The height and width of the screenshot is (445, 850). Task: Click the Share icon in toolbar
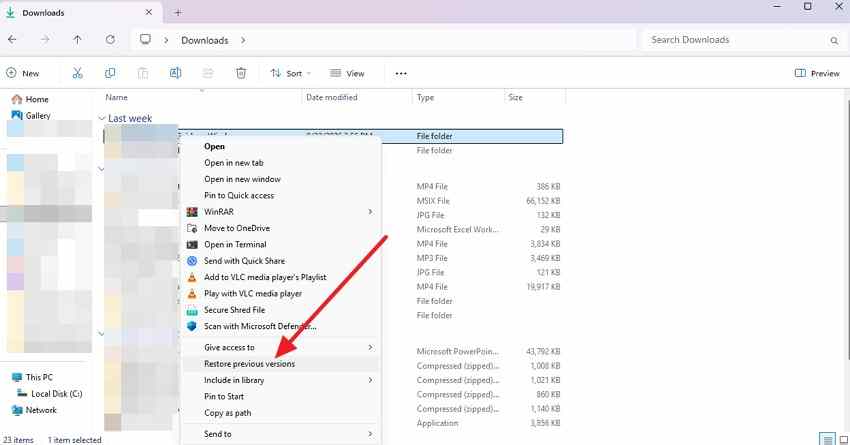click(x=208, y=73)
